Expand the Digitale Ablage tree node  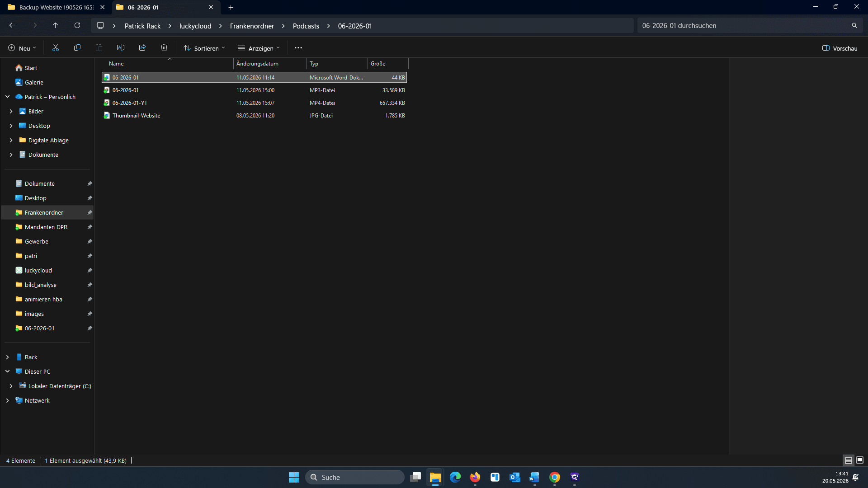point(11,140)
